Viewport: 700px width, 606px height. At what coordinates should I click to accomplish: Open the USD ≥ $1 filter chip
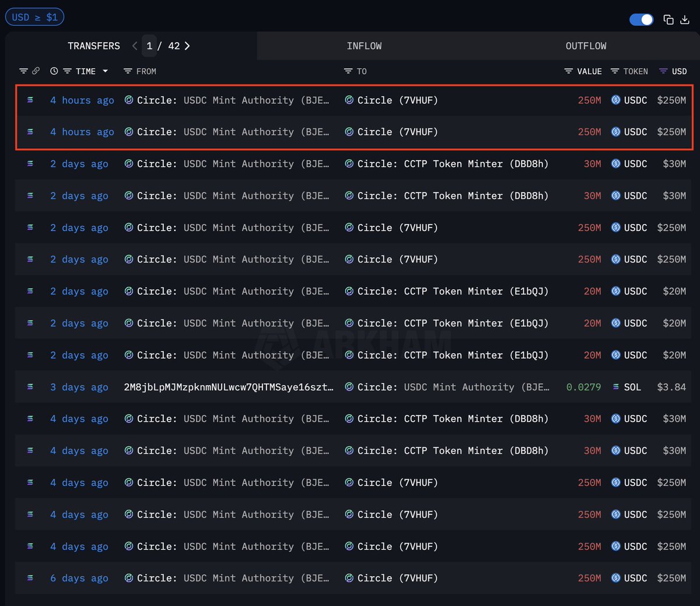click(x=34, y=17)
